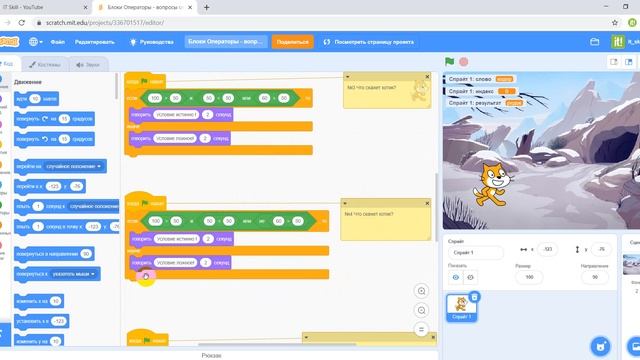Collapse the first comment with its arrow

click(347, 76)
